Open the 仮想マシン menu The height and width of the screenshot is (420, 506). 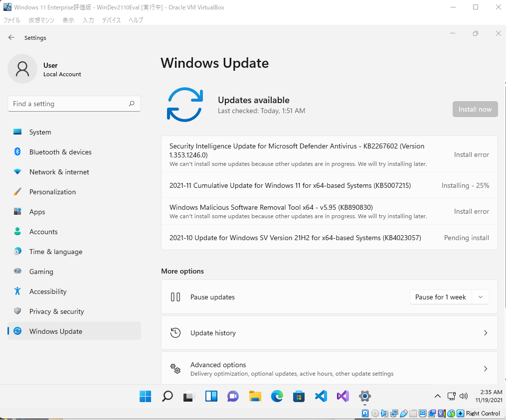click(41, 20)
